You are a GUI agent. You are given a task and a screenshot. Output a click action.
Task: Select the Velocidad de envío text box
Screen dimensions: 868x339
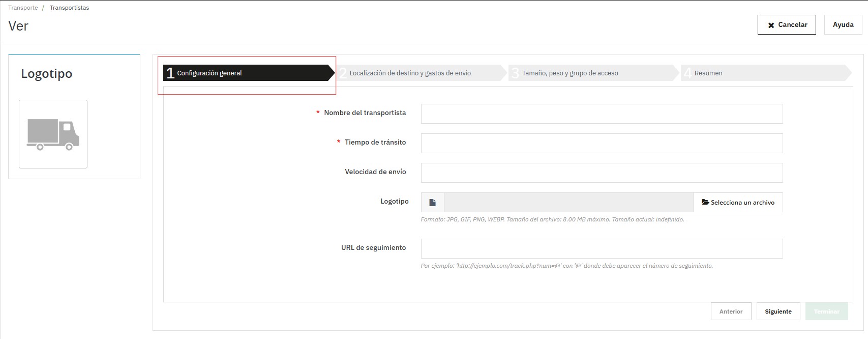[x=602, y=173]
